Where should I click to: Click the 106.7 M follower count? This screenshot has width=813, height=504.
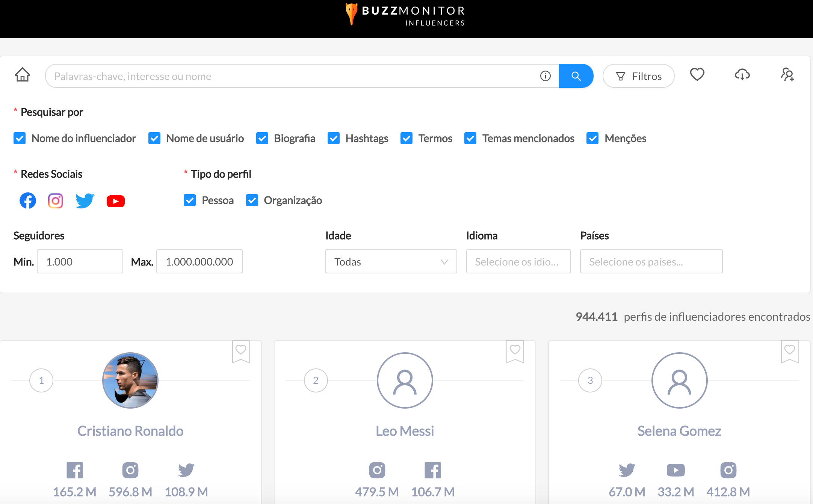click(433, 492)
